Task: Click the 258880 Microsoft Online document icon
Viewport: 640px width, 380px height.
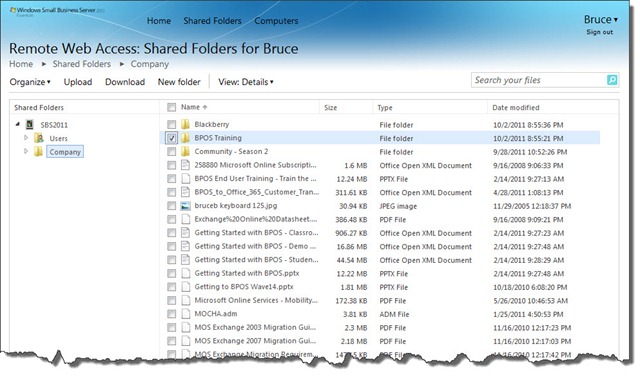Action: (x=185, y=165)
